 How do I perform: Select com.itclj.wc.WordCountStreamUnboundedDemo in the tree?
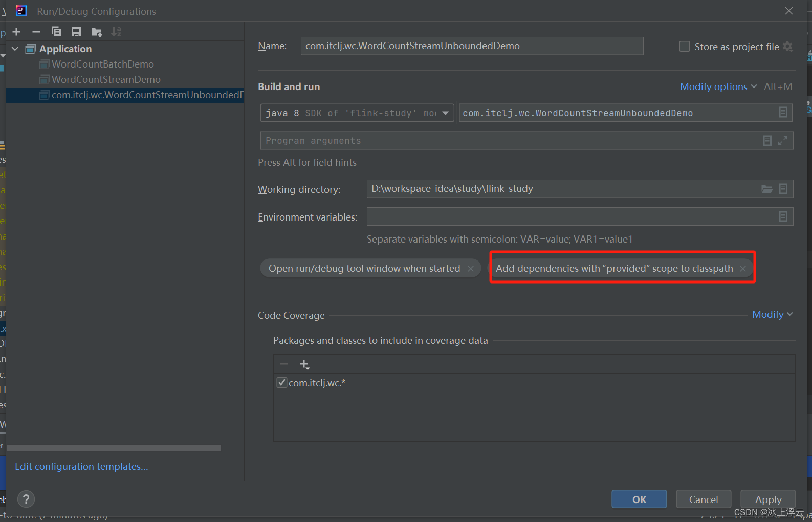click(x=125, y=95)
